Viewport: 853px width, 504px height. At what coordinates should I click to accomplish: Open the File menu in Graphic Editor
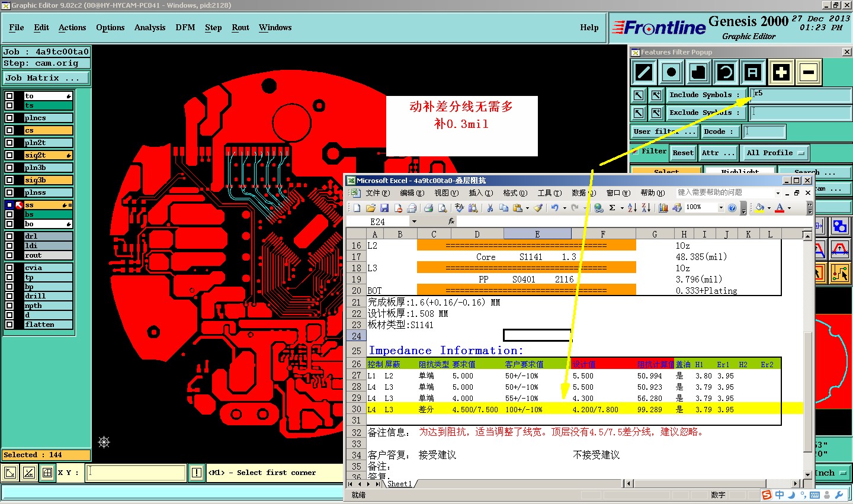pyautogui.click(x=17, y=27)
